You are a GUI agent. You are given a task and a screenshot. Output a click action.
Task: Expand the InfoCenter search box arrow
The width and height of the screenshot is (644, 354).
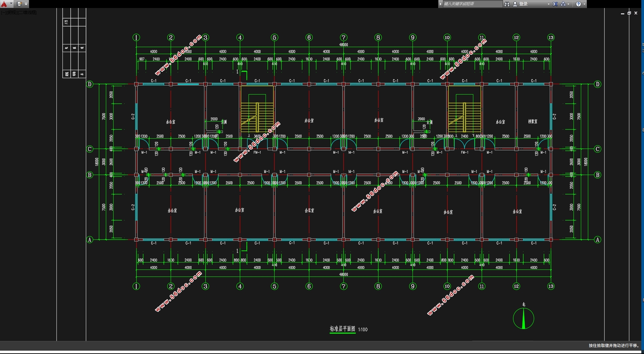(441, 4)
